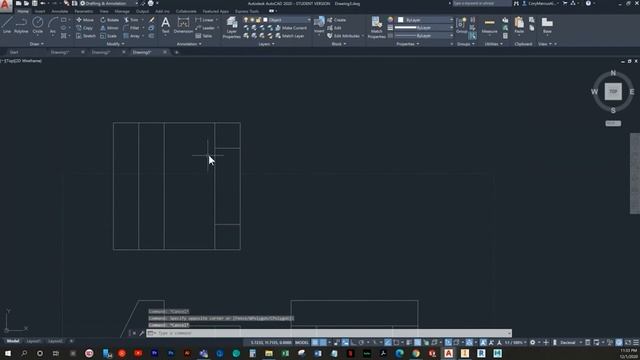
Task: Click the Linear dimension button
Action: [x=205, y=20]
